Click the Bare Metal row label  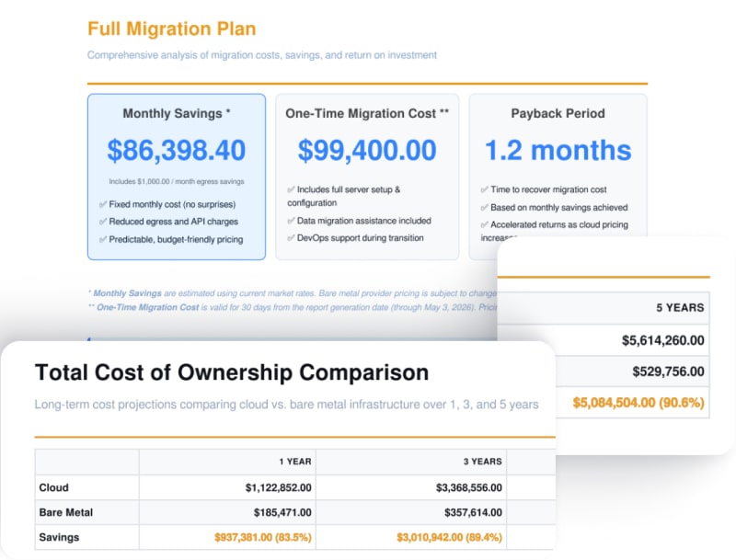(x=66, y=512)
